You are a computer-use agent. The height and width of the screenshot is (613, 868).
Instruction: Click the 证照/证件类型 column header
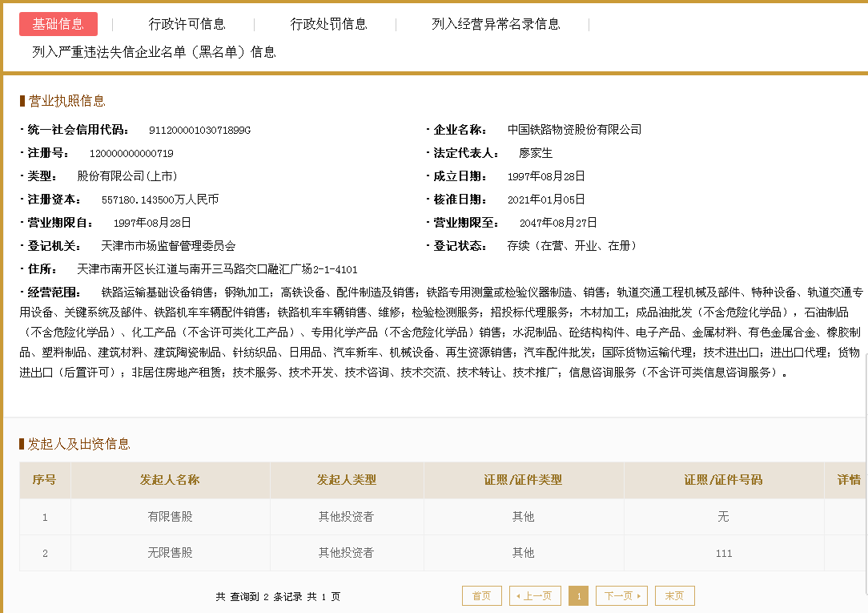[523, 479]
